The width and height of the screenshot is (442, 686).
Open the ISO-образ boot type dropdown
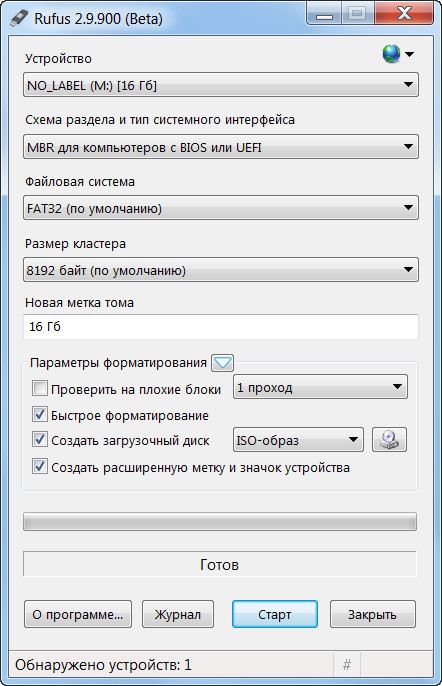[298, 440]
